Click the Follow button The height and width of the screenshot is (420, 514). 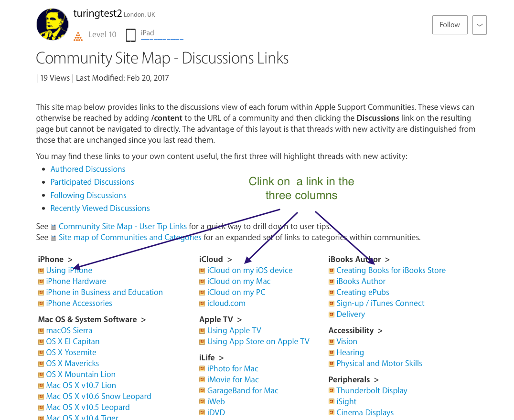point(450,25)
